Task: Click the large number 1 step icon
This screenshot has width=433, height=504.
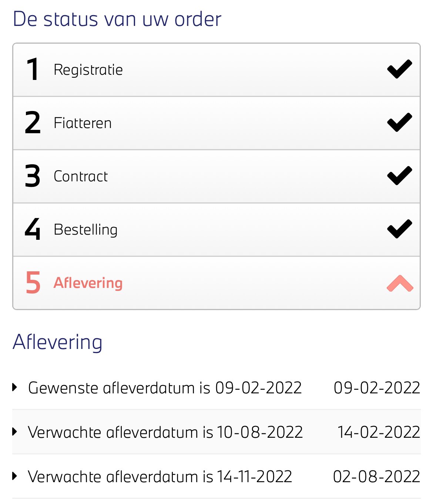Action: (x=33, y=70)
